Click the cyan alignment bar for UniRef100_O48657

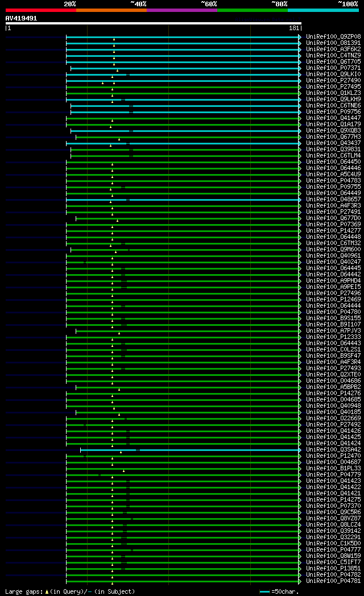coord(183,200)
